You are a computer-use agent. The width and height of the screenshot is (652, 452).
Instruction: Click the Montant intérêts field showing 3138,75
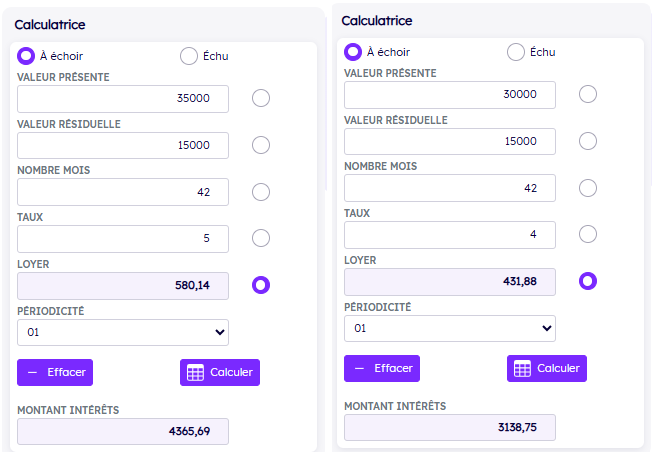click(449, 427)
